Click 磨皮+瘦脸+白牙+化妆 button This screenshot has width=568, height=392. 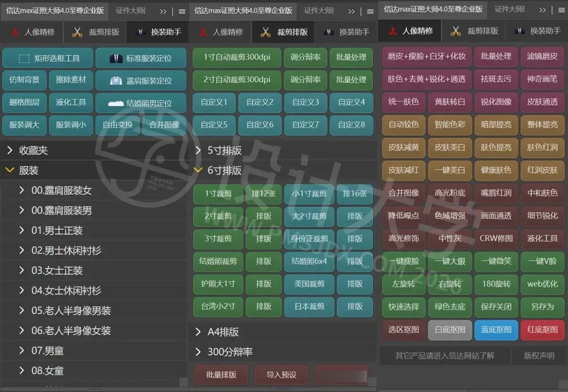(x=427, y=57)
